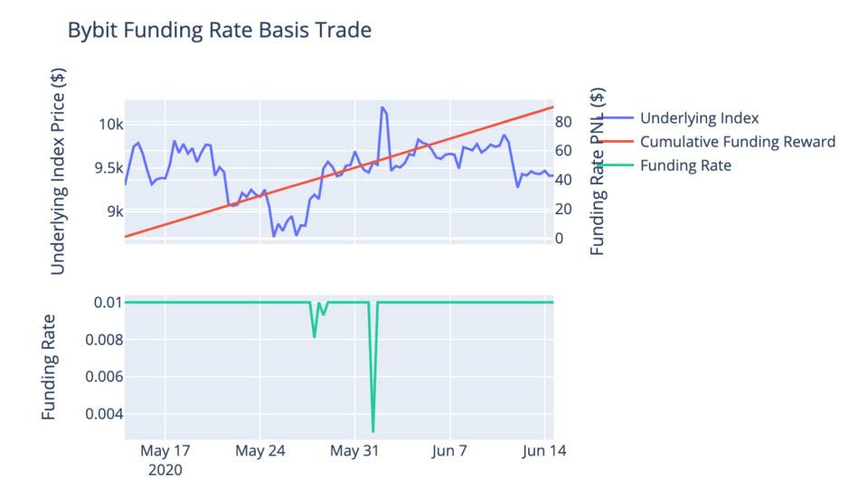Click the lowest dip in the funding rate line
Screen dimensions: 868x487
pos(373,431)
